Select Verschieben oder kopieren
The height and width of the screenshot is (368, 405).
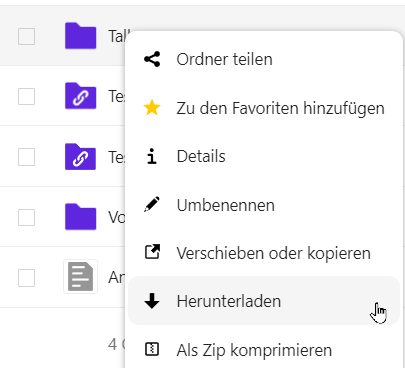click(x=264, y=253)
